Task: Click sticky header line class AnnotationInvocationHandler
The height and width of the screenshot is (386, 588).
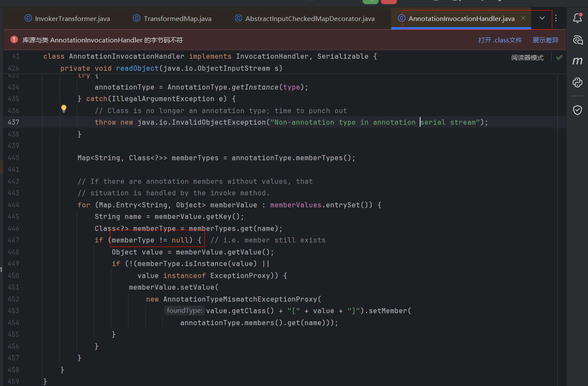Action: tap(210, 56)
